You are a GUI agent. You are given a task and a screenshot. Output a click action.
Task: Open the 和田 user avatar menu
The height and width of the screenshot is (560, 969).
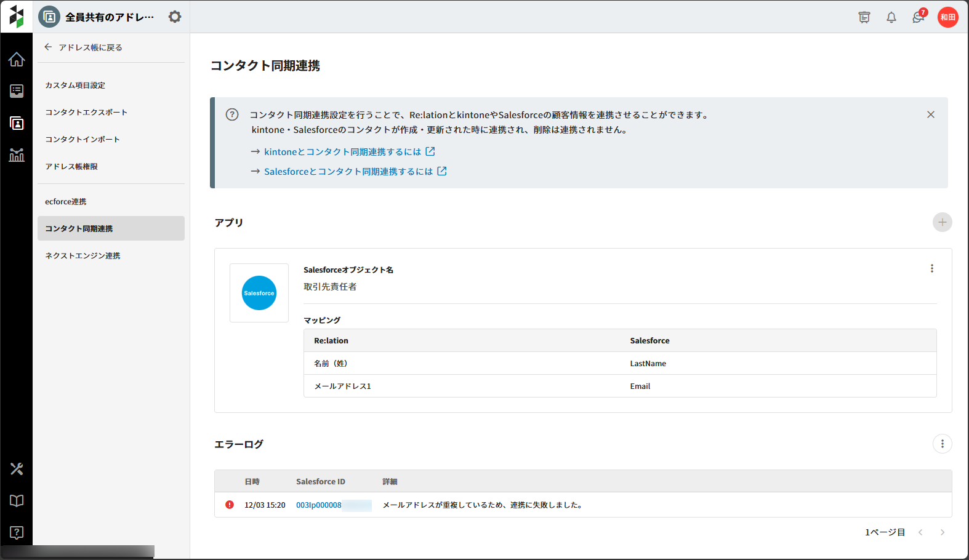pos(947,17)
